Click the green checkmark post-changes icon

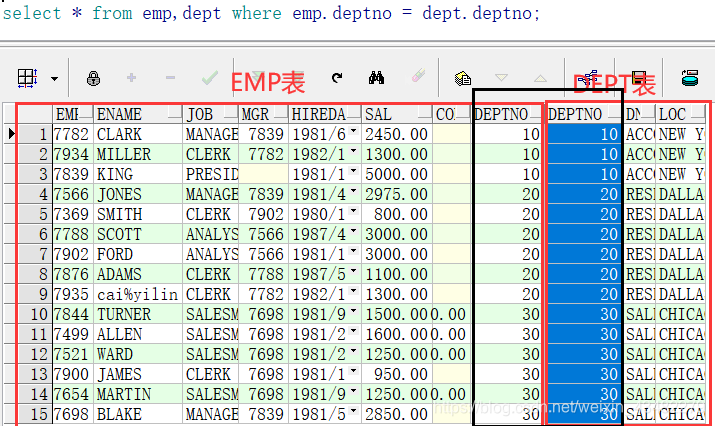[209, 78]
